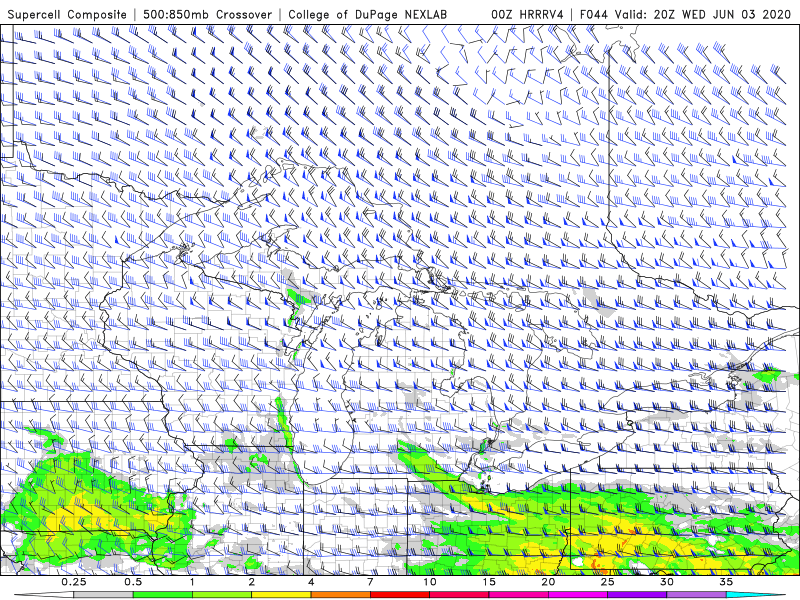Click the cyan arrow end of the color bar
Image resolution: width=800 pixels, height=600 pixels.
tap(756, 595)
